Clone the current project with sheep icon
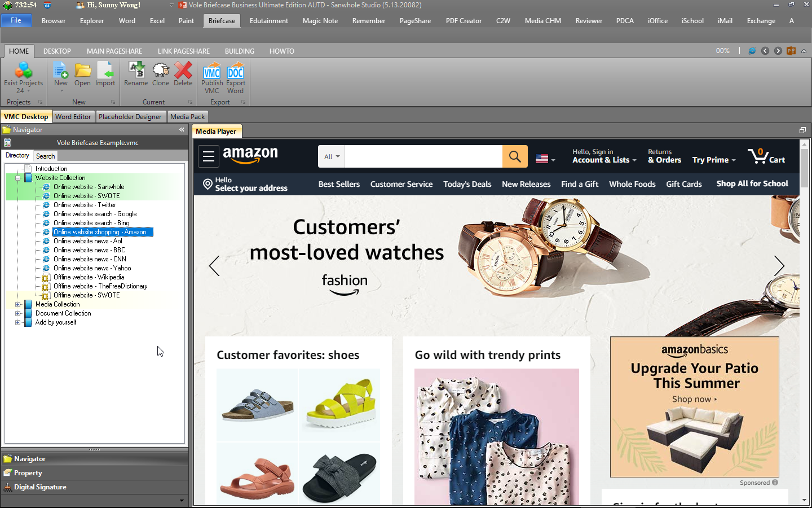This screenshot has height=508, width=812. [x=161, y=72]
